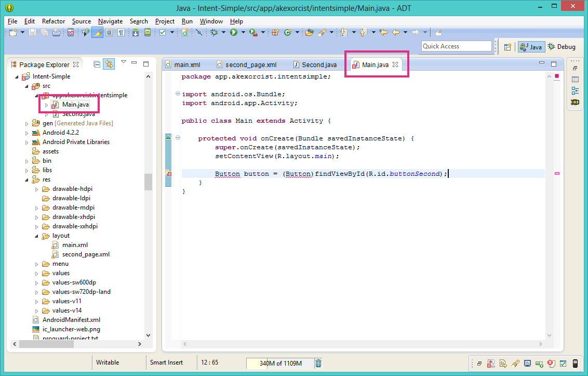Collapse the res folder

(x=26, y=180)
